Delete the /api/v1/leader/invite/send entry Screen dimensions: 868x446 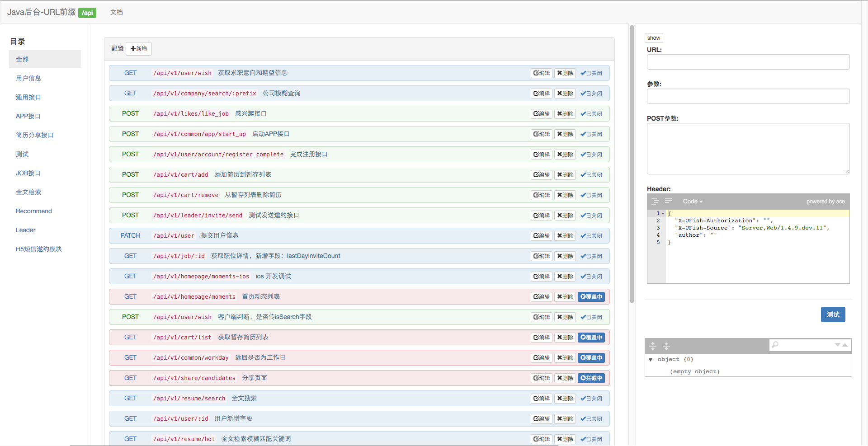[x=565, y=216]
